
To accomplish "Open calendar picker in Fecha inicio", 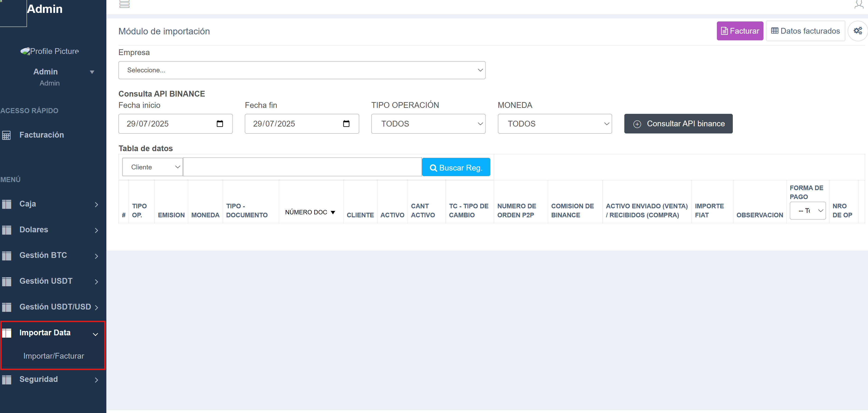I will (220, 124).
